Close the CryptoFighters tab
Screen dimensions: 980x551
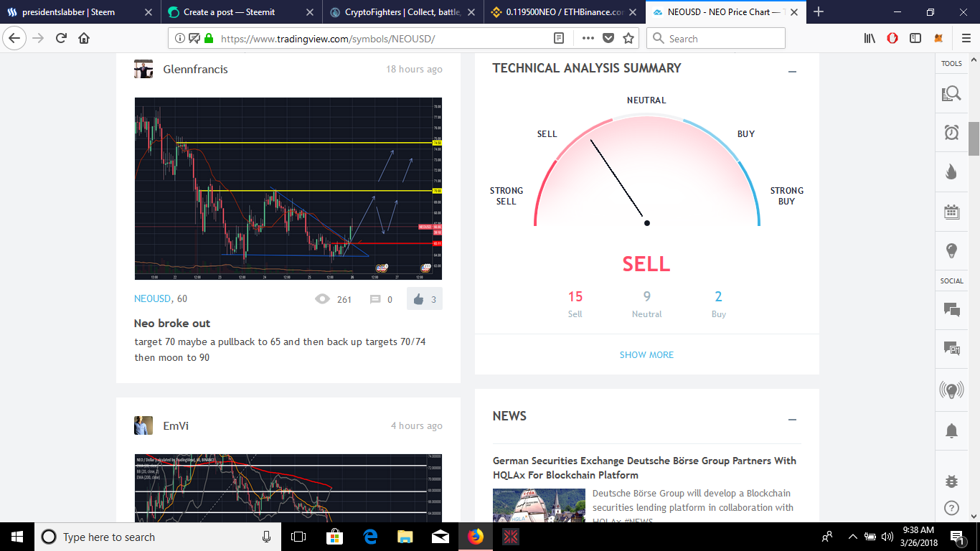coord(471,12)
